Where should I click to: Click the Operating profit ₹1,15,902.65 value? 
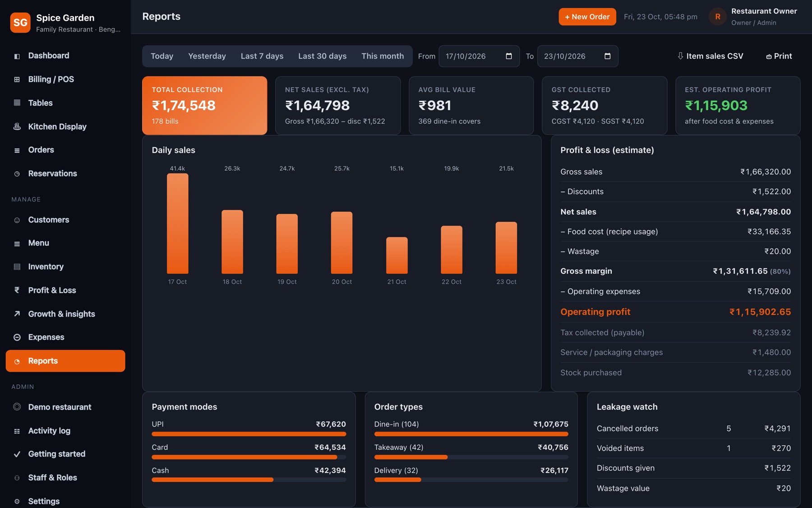tap(760, 312)
